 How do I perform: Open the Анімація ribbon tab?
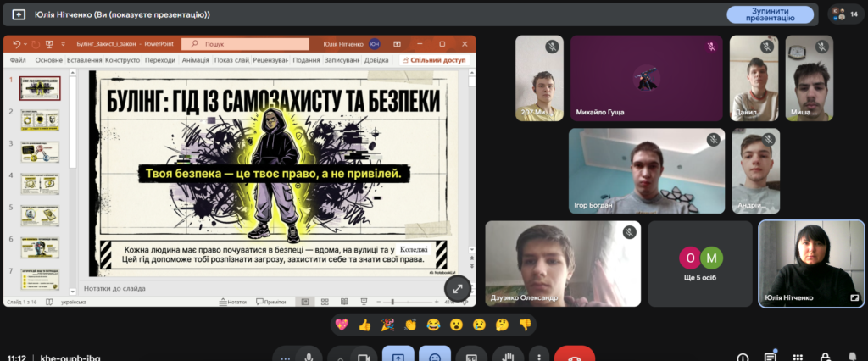194,60
